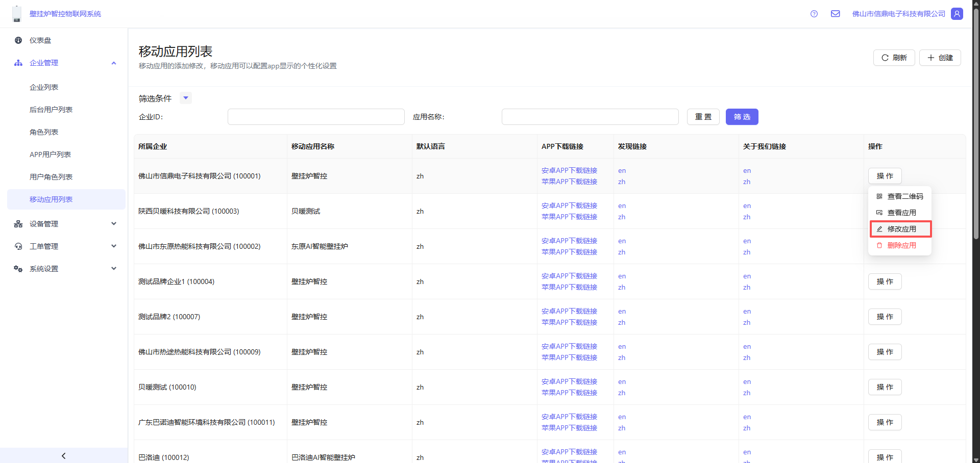Image resolution: width=980 pixels, height=463 pixels.
Task: Click the blue 筛选 filter button
Action: 742,117
